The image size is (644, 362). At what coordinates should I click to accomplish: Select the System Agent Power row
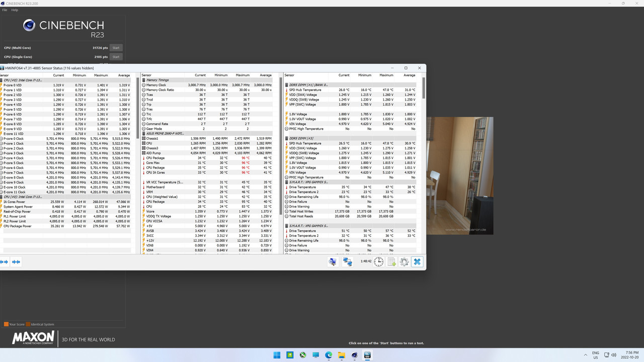(65, 207)
